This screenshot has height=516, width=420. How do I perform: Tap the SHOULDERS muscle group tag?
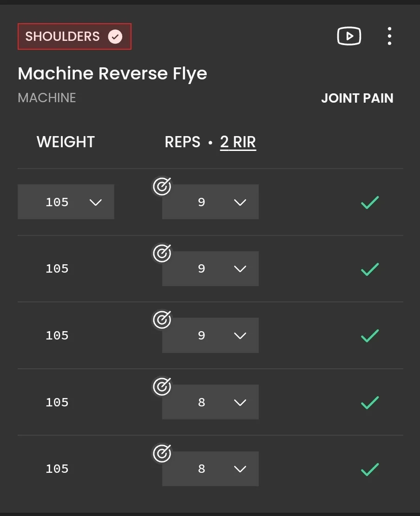63,37
